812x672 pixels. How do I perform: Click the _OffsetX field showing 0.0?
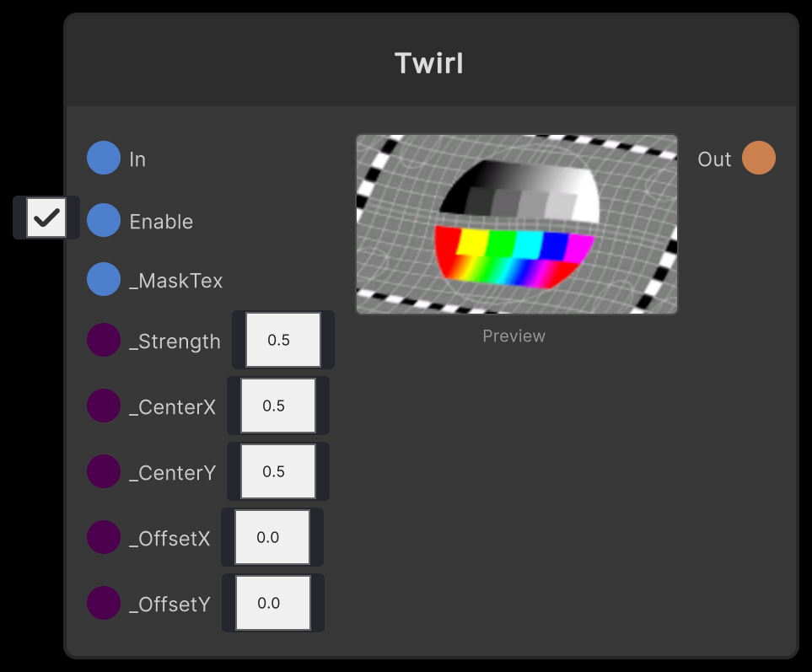click(x=272, y=537)
